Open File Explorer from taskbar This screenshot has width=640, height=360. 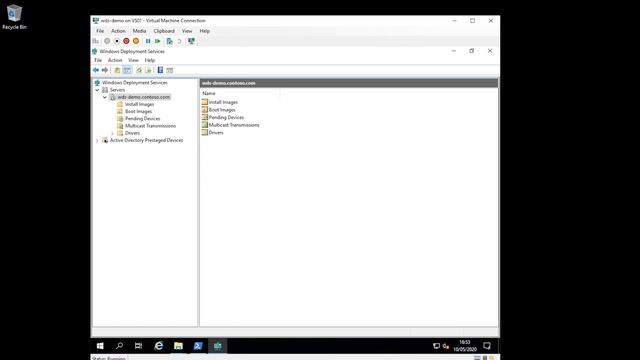(178, 346)
